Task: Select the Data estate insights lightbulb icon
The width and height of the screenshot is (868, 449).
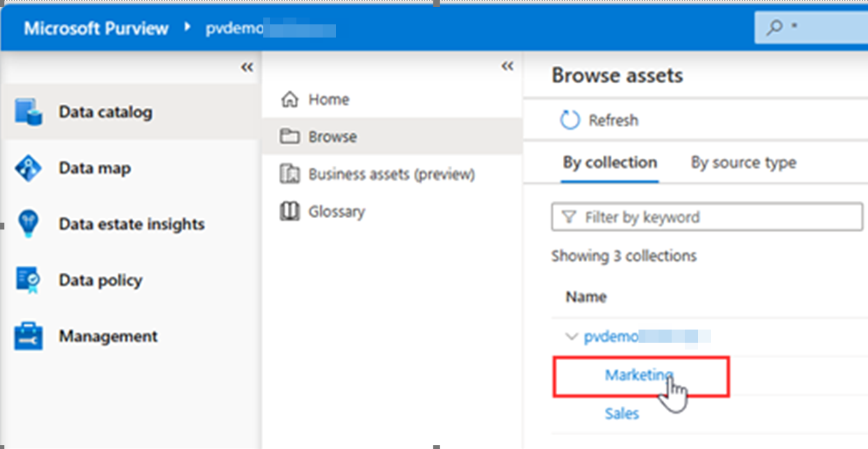Action: point(29,224)
